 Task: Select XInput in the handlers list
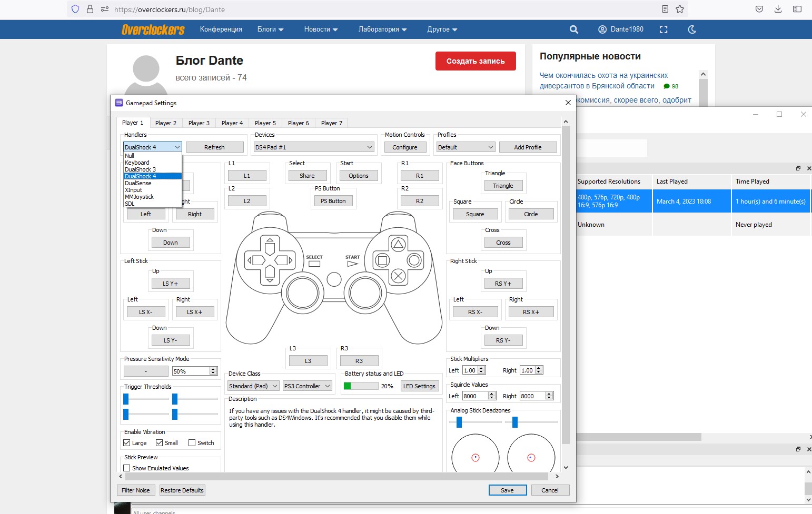pos(153,190)
